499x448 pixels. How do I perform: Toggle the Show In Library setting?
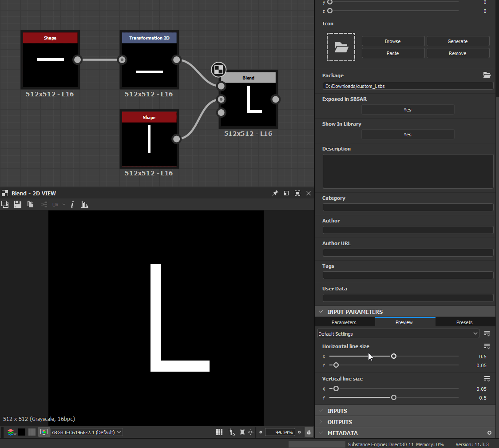408,134
